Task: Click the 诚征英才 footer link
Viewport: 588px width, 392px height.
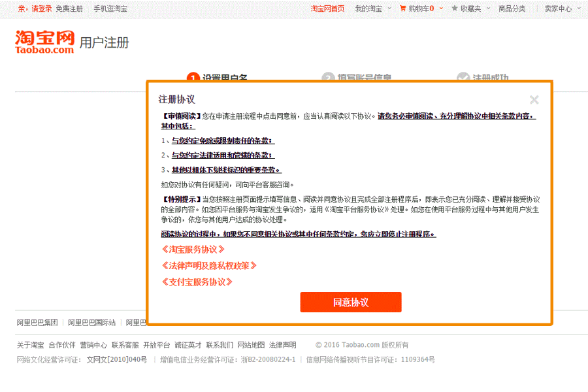Action: coord(188,345)
